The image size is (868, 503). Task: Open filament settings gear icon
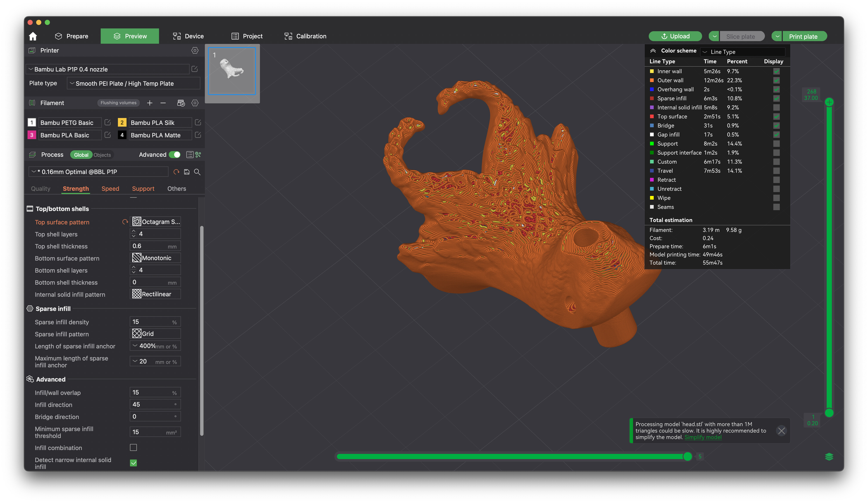pyautogui.click(x=195, y=103)
